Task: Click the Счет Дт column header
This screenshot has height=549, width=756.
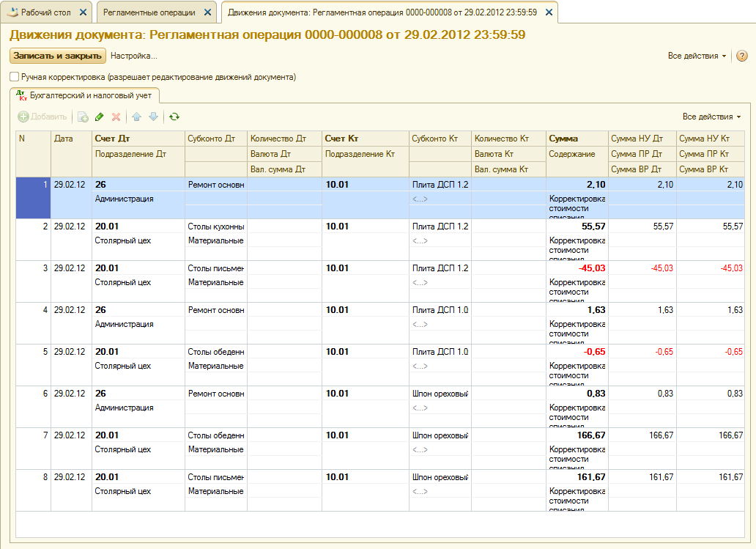Action: [x=138, y=139]
